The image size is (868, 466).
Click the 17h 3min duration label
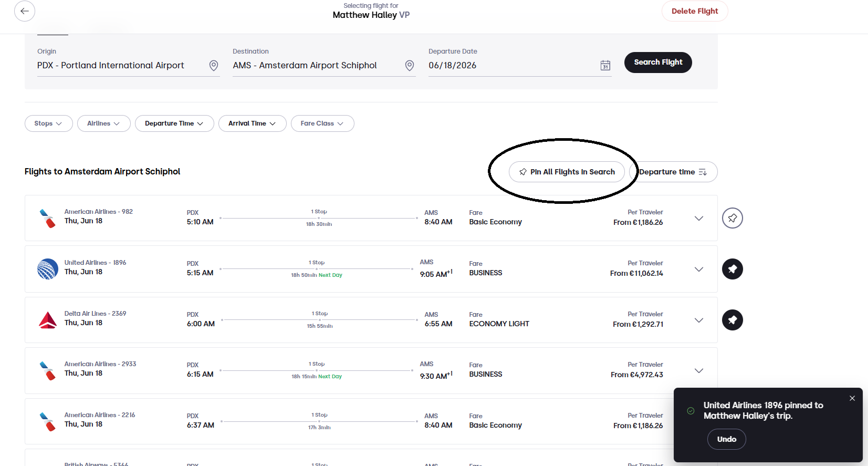(319, 428)
